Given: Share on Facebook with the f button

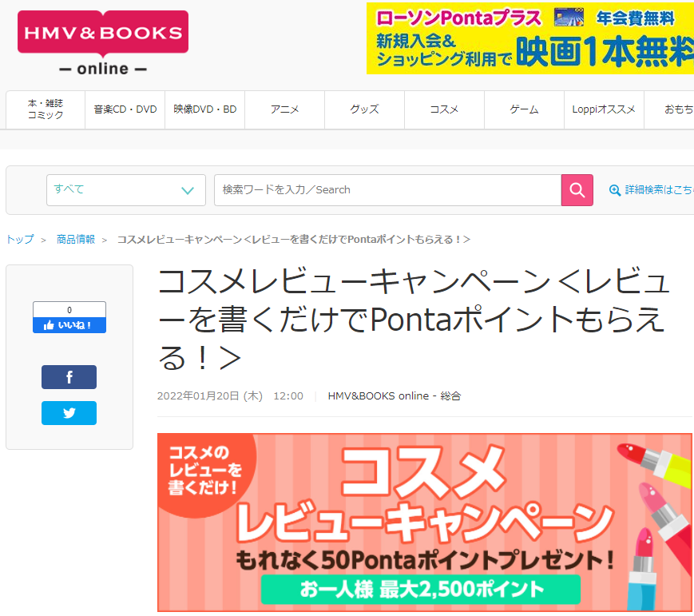Looking at the screenshot, I should click(x=69, y=377).
